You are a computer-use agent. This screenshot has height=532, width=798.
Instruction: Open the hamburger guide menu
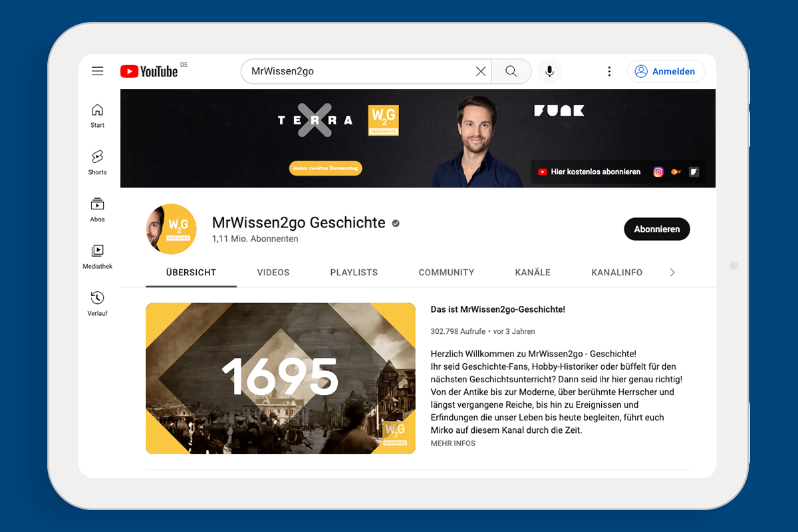point(98,71)
